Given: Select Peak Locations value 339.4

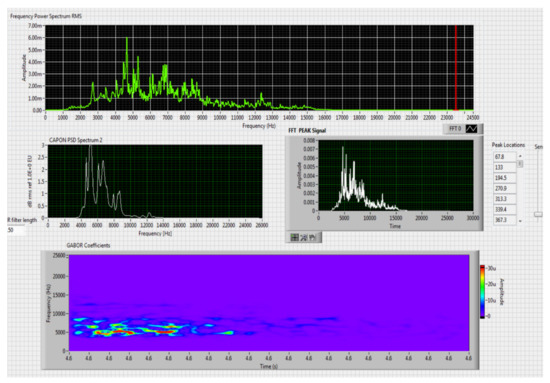Looking at the screenshot, I should (x=505, y=209).
